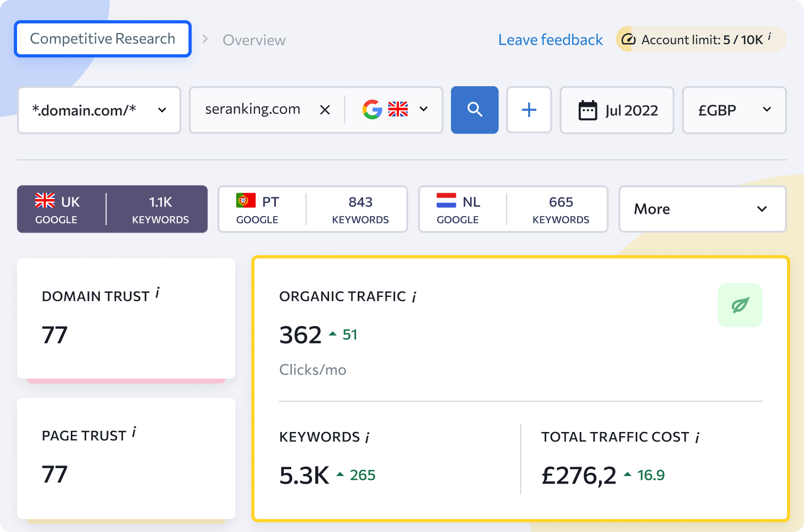
Task: Show the Keywords info icon
Action: click(x=367, y=437)
